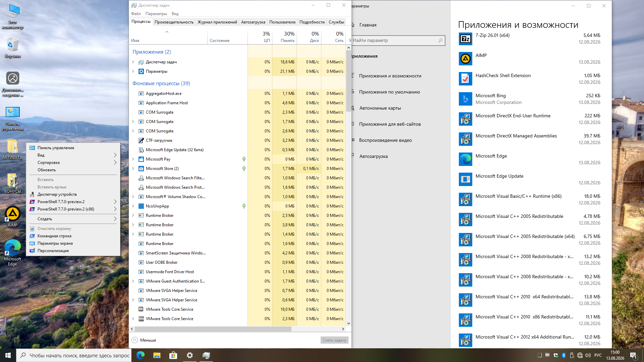
Task: Select the Microsoft Edge icon in Settings list
Action: point(465,159)
